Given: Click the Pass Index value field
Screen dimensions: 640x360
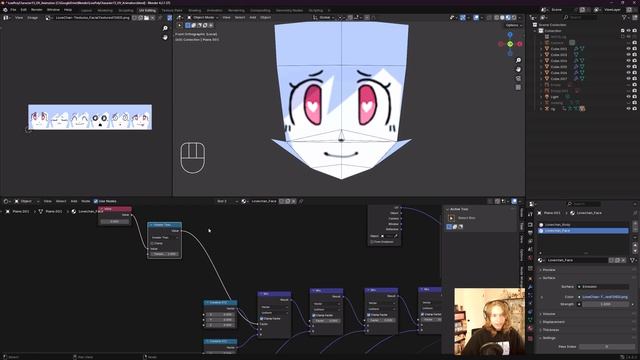Looking at the screenshot, I should (x=606, y=347).
